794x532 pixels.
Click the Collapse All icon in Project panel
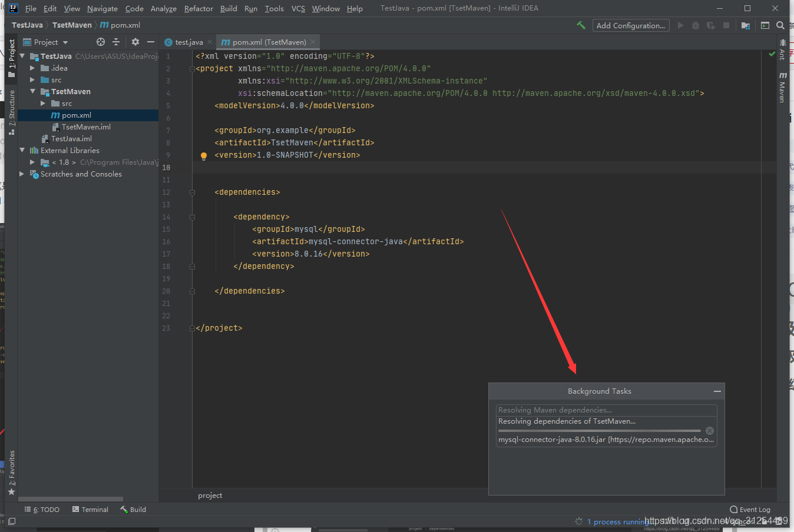pyautogui.click(x=116, y=42)
